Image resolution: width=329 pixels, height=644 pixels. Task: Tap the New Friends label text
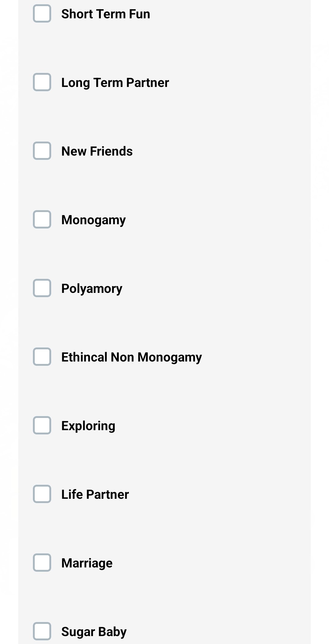[97, 151]
